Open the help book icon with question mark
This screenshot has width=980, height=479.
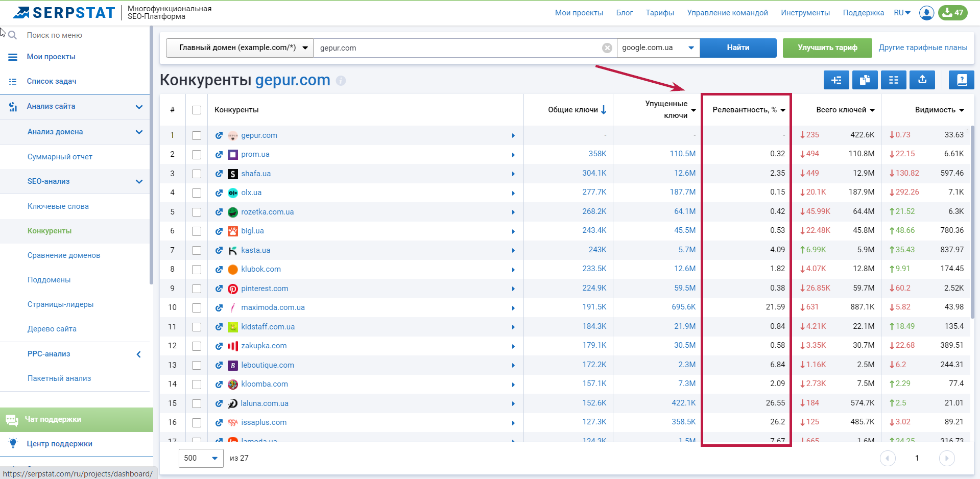click(x=961, y=80)
